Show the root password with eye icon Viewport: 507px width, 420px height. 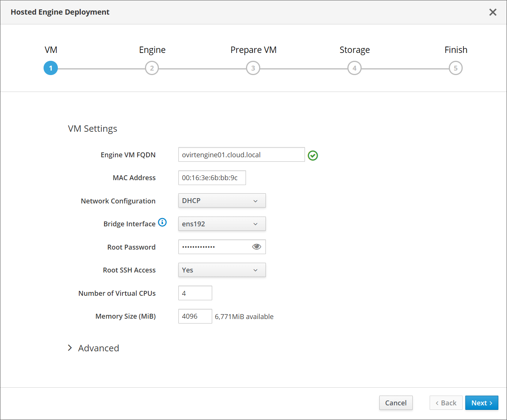click(257, 247)
